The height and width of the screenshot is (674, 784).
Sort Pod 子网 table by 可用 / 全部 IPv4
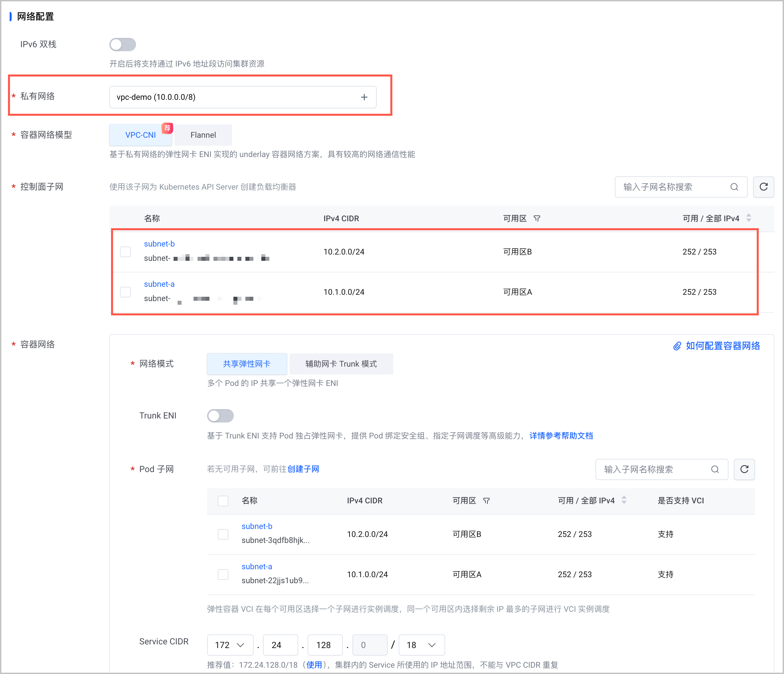tap(624, 500)
